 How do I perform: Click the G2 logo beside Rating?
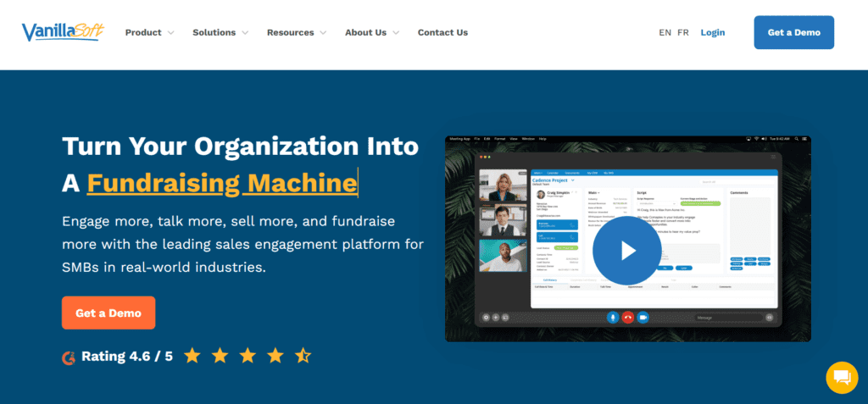(x=68, y=357)
